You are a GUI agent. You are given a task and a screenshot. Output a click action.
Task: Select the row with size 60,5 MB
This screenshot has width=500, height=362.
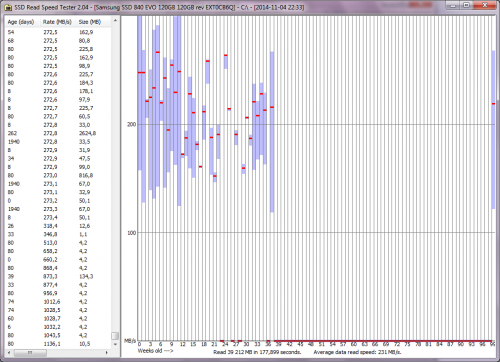coord(58,116)
